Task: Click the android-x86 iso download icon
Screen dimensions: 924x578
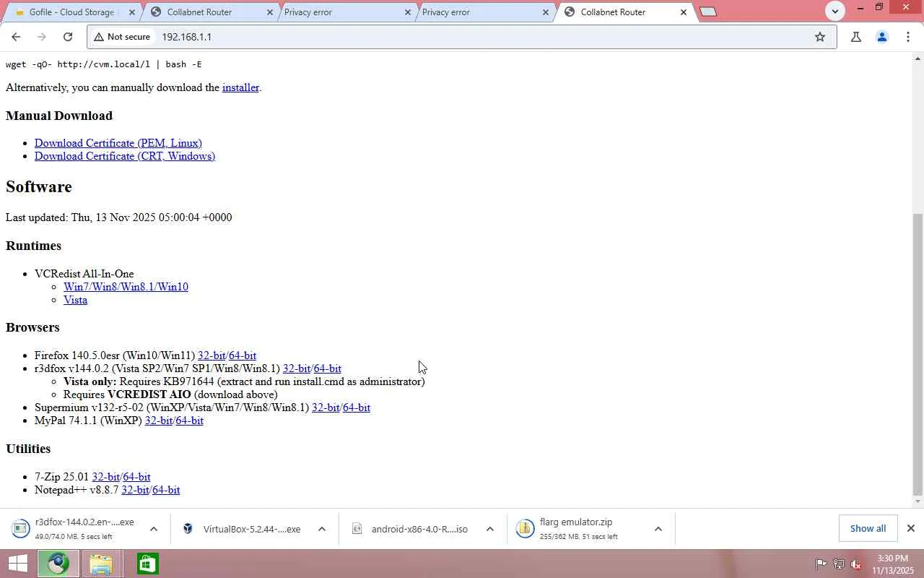Action: [357, 529]
